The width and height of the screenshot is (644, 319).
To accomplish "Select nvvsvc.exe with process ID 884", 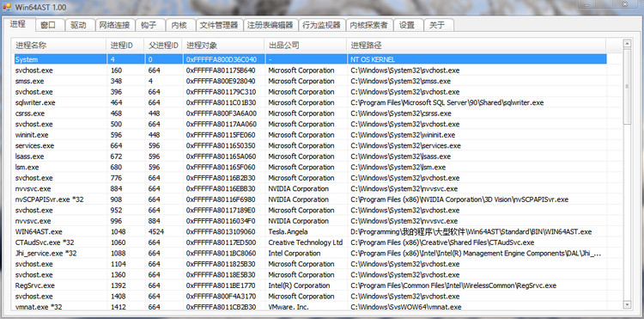I will 310,188.
